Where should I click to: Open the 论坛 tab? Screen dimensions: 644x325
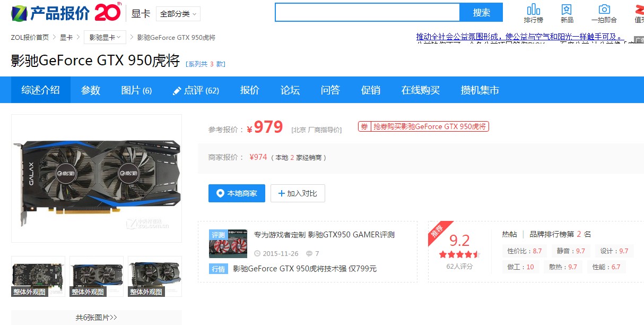point(290,90)
